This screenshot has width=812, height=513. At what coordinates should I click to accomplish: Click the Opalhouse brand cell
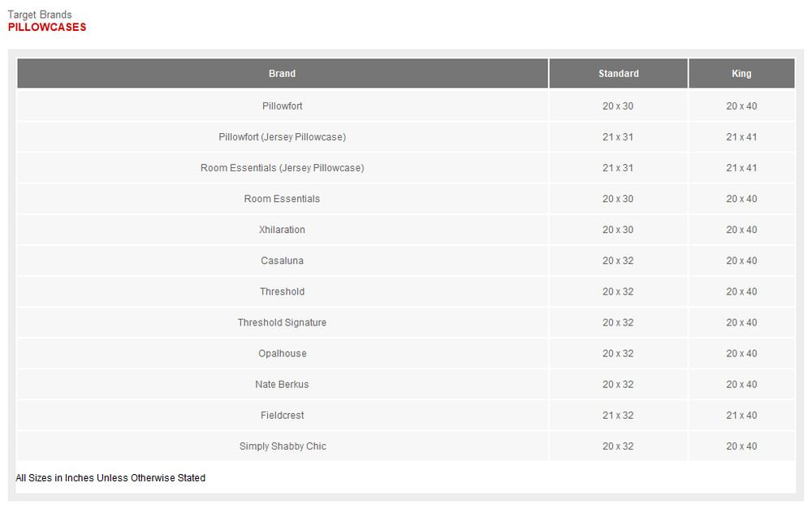click(x=282, y=353)
